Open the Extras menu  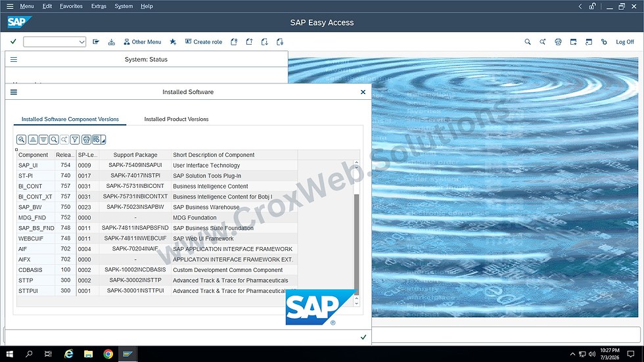coord(99,6)
